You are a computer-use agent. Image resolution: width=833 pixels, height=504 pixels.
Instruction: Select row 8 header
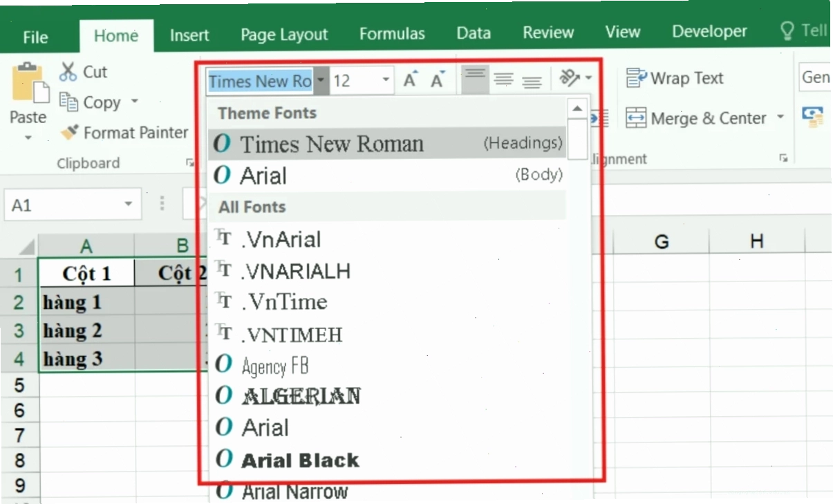(x=19, y=460)
